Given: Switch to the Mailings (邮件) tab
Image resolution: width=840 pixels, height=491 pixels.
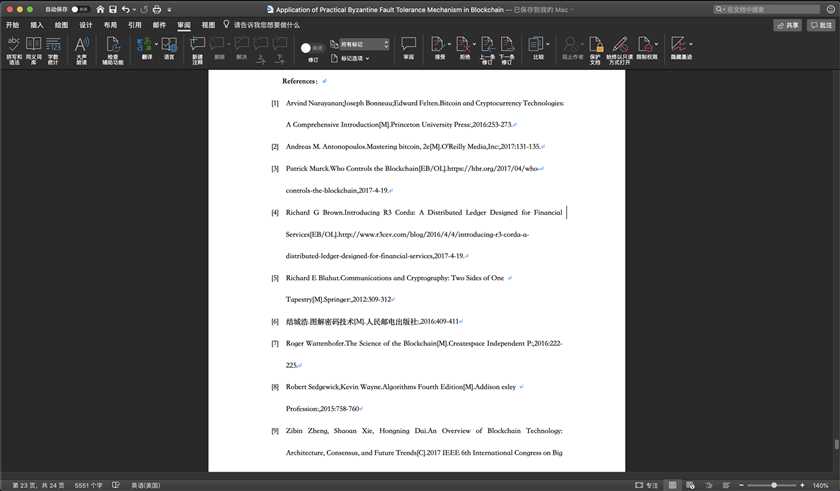Looking at the screenshot, I should click(159, 25).
